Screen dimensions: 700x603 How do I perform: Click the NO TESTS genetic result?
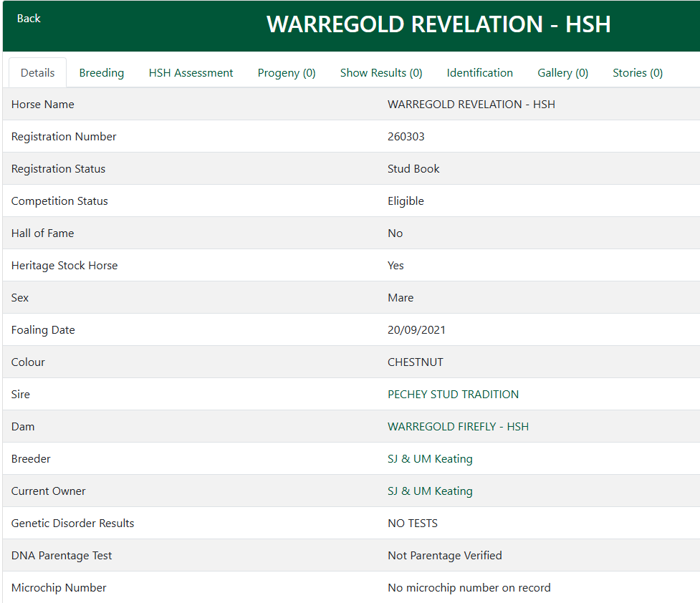point(413,523)
